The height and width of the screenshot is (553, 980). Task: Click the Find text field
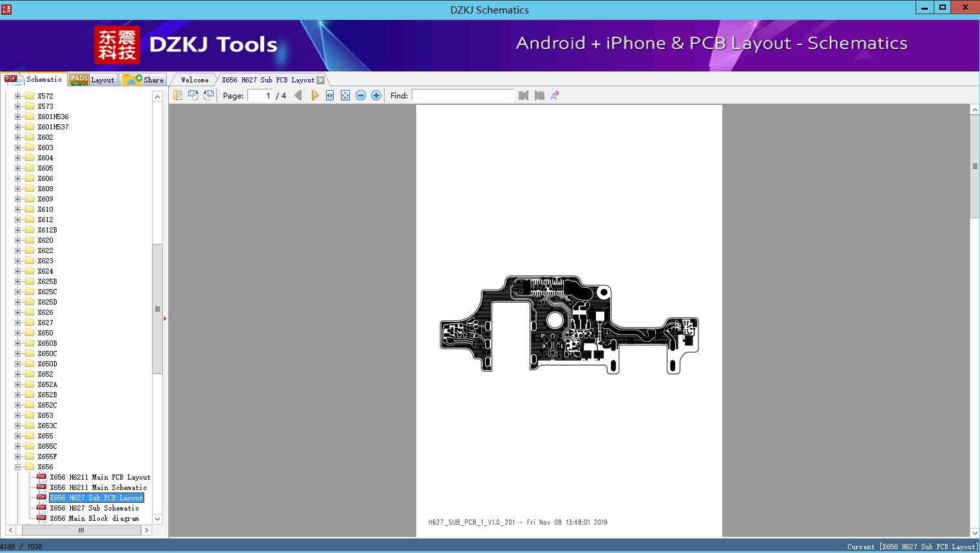463,95
